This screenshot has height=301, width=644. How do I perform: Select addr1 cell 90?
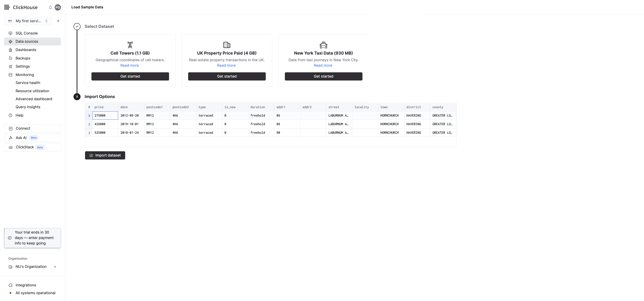(x=287, y=133)
